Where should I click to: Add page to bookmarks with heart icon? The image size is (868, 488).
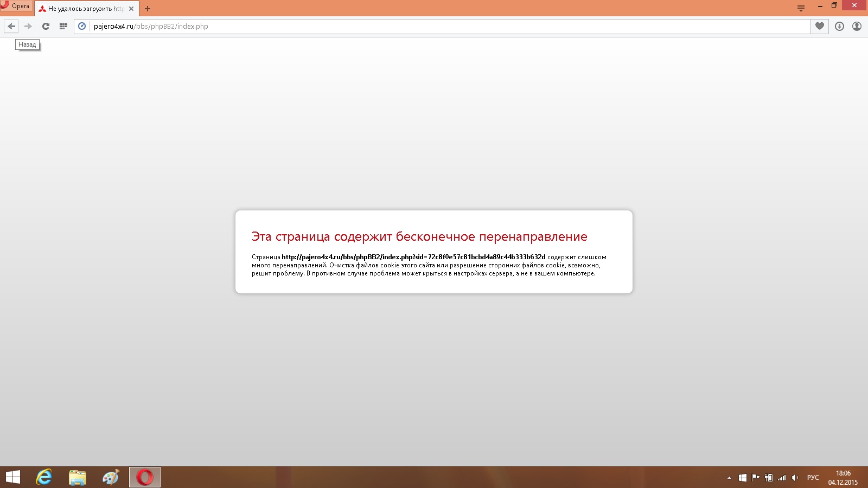(x=820, y=26)
